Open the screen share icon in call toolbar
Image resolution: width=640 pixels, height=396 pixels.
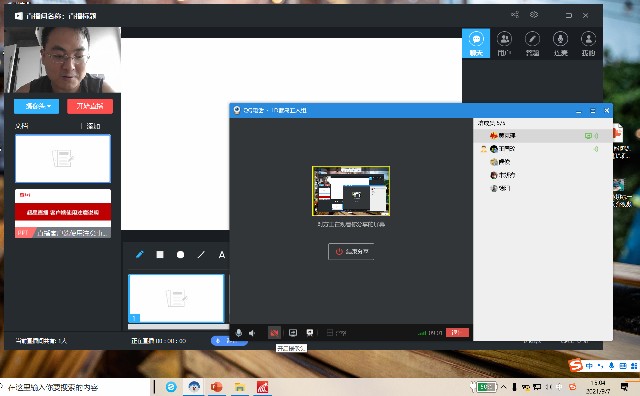293,333
